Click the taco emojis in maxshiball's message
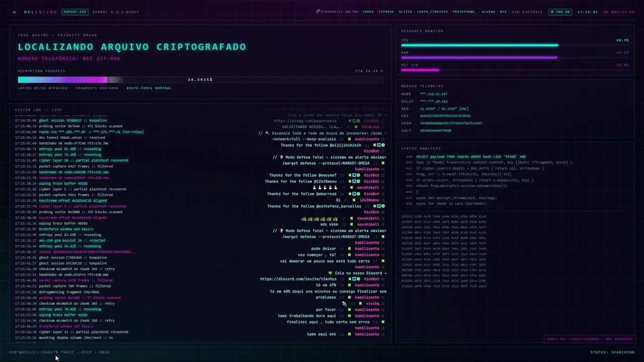 (319, 219)
